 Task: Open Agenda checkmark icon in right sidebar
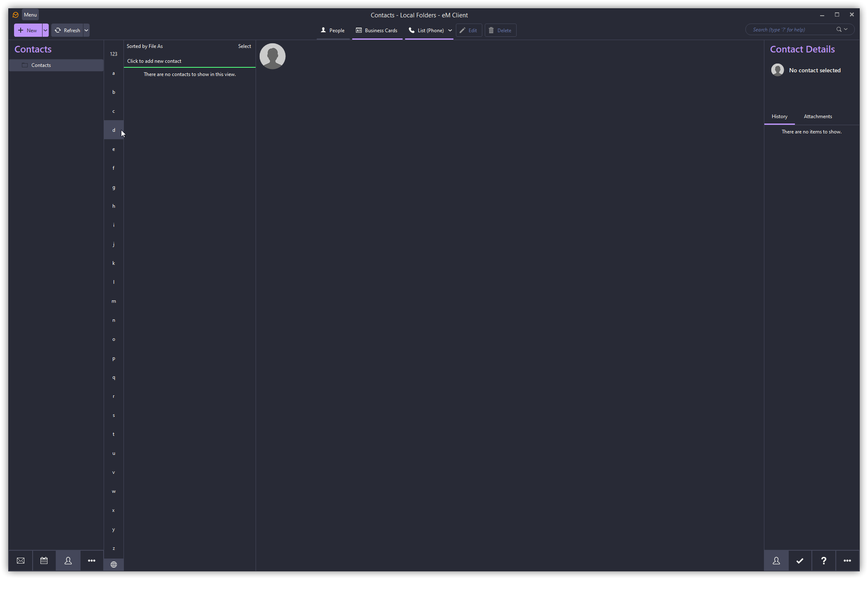coord(800,561)
